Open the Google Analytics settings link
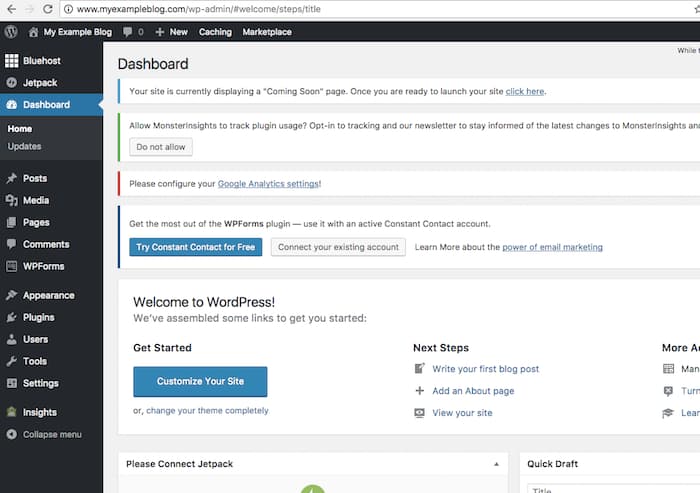Image resolution: width=700 pixels, height=493 pixels. tap(268, 184)
